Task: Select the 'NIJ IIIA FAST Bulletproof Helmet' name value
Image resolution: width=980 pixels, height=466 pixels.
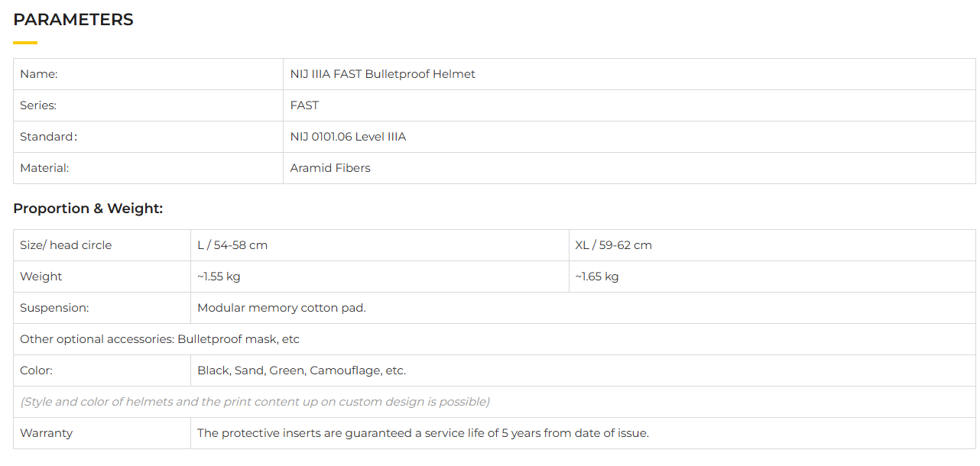Action: click(x=382, y=74)
